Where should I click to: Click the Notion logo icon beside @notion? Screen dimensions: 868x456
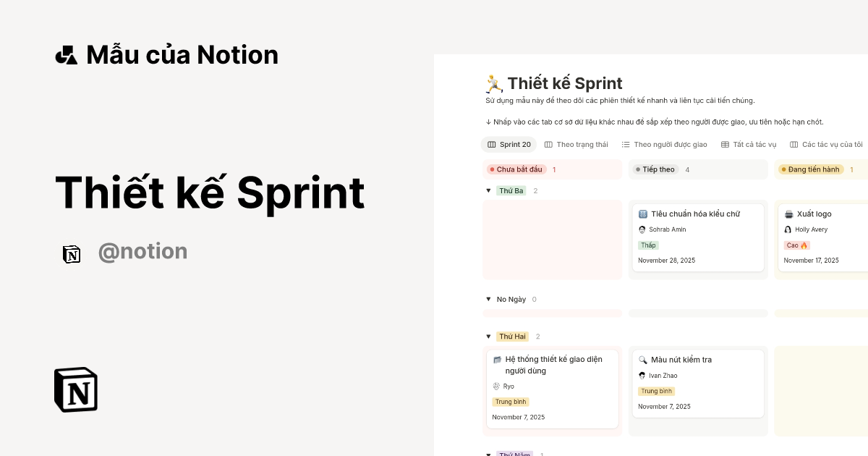(x=72, y=255)
